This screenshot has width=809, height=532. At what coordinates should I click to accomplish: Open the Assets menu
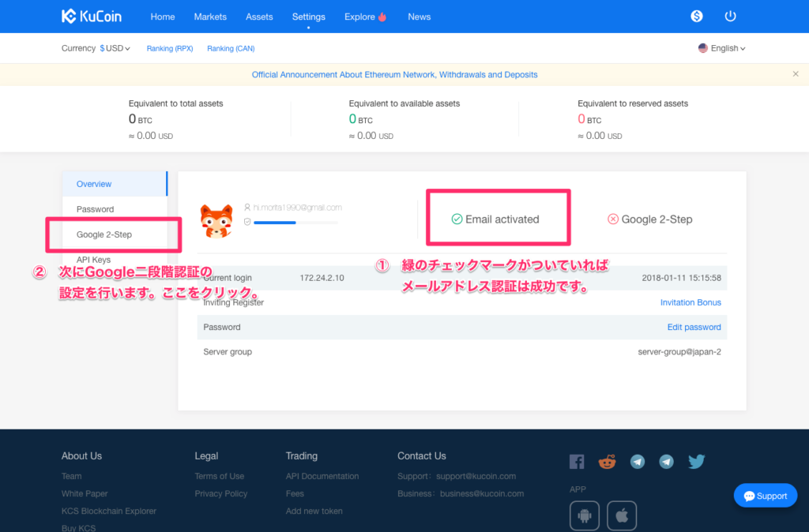pos(259,17)
